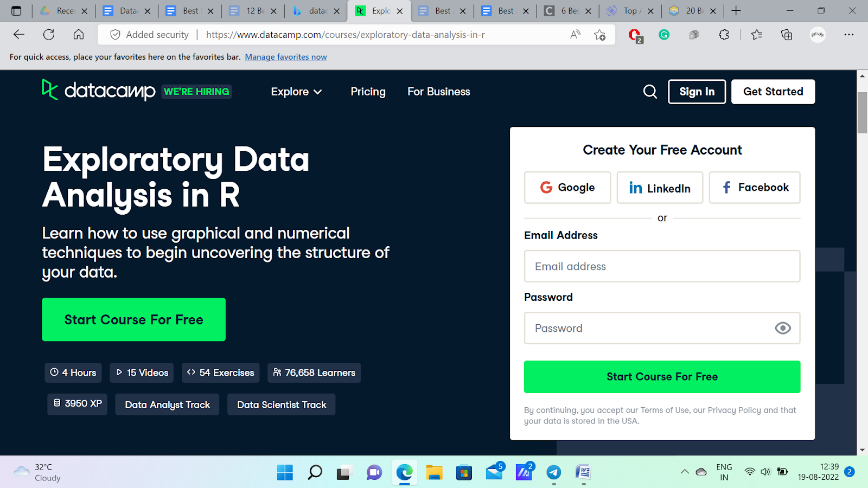This screenshot has height=488, width=868.
Task: Toggle password visibility eye icon
Action: click(783, 328)
